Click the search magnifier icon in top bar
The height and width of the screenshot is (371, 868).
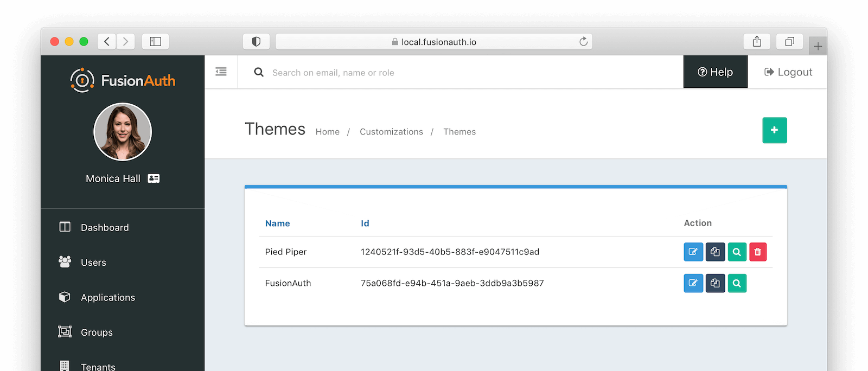259,72
